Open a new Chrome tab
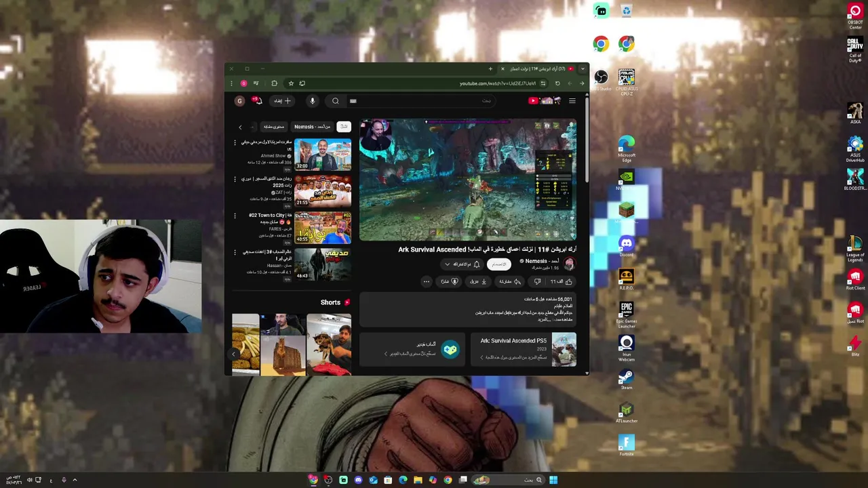The image size is (868, 488). (490, 68)
